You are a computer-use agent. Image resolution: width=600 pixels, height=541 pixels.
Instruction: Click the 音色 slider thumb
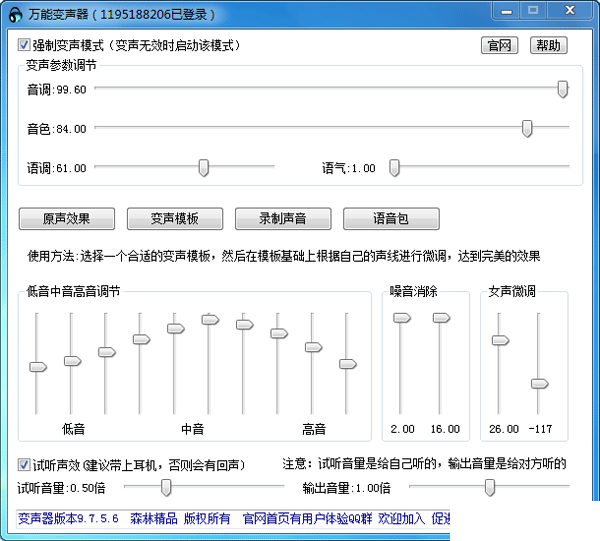click(527, 129)
